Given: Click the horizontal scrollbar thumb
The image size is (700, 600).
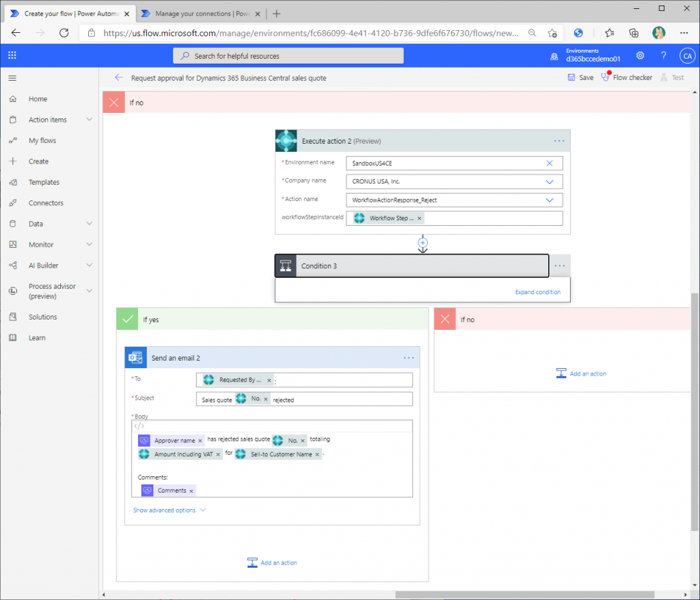Looking at the screenshot, I should [x=524, y=595].
